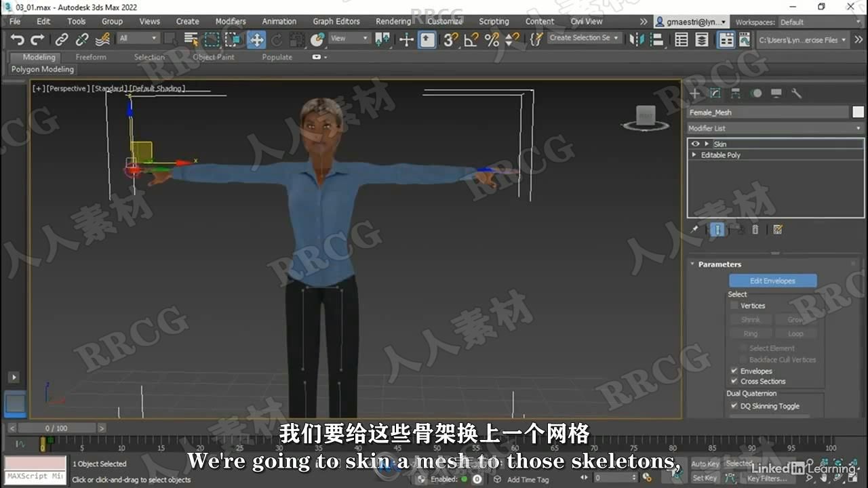Hide the Skin modifier with eye icon
The width and height of the screenshot is (868, 488).
695,144
